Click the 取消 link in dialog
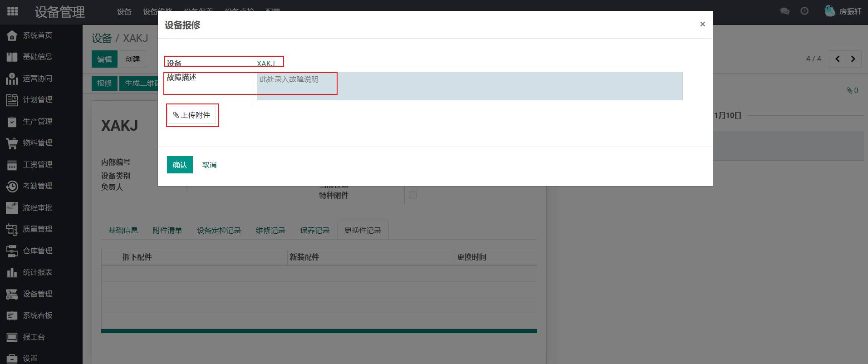Viewport: 868px width, 364px height. tap(209, 165)
